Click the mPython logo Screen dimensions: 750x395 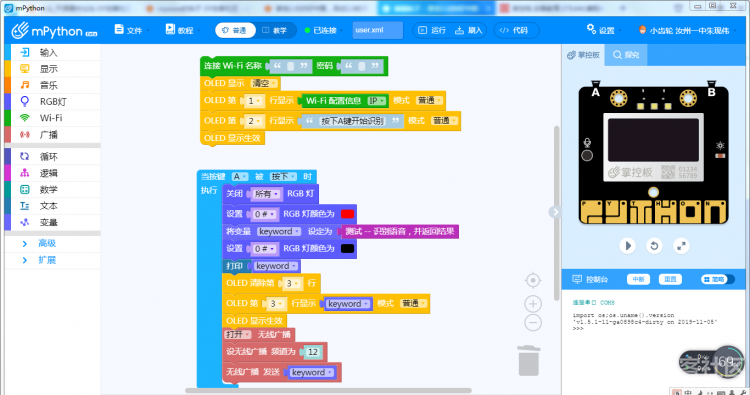54,31
